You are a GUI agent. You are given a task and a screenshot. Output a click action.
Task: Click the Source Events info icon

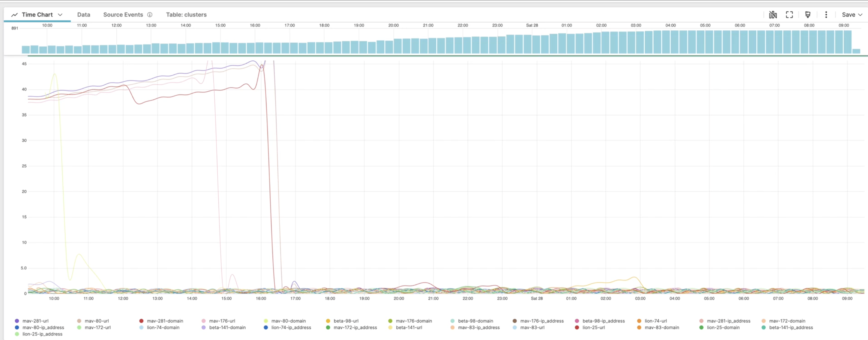click(x=149, y=14)
